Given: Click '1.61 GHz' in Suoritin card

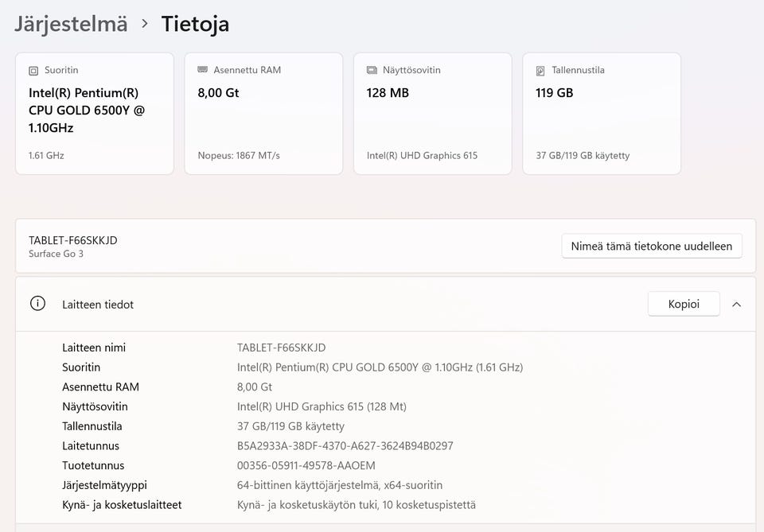Looking at the screenshot, I should point(46,156).
